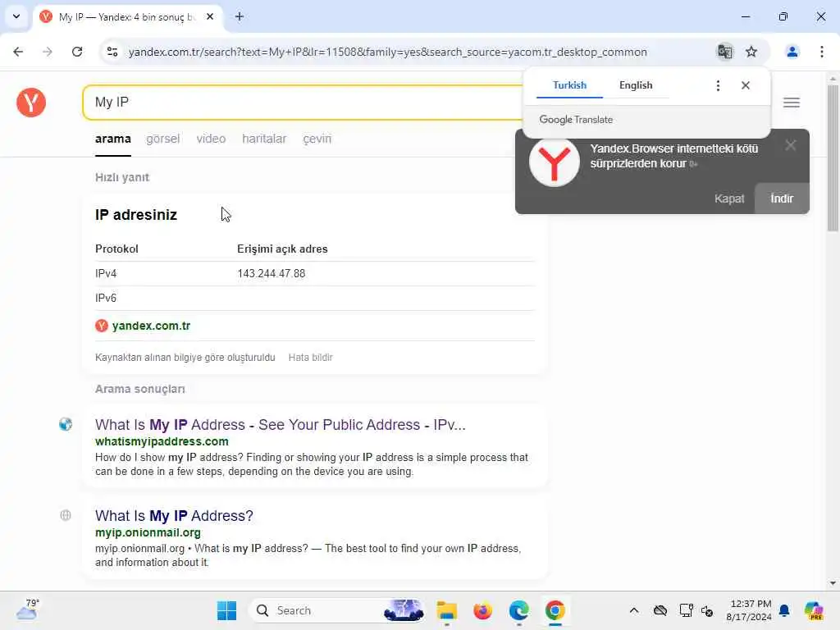Open translate options three-dot menu
840x630 pixels.
point(718,85)
